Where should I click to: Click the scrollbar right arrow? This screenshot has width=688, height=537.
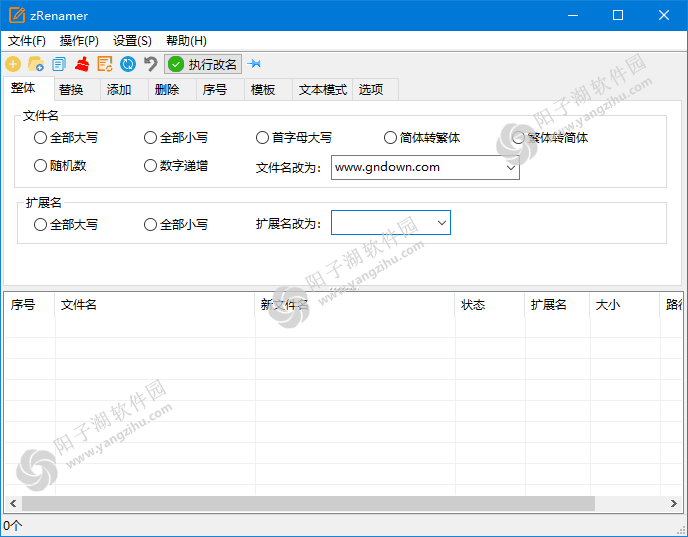tap(674, 504)
